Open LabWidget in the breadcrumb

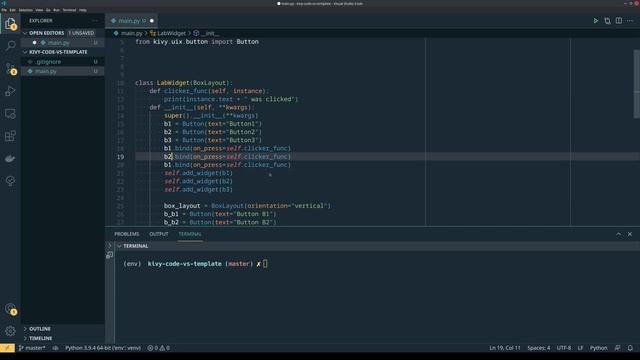point(168,33)
